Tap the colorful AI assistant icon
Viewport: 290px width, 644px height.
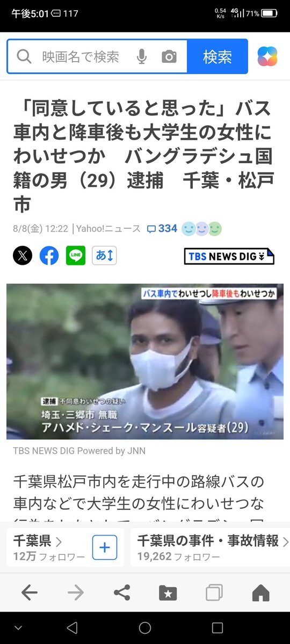pos(267,57)
